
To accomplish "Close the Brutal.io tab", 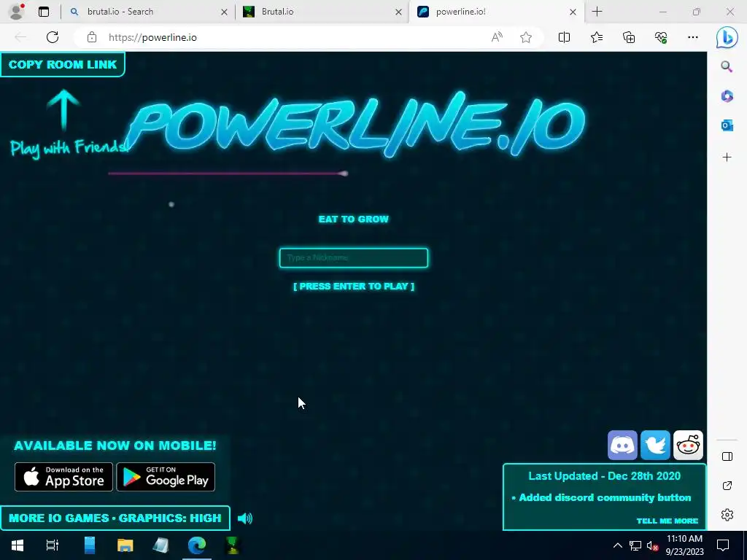I will [398, 12].
